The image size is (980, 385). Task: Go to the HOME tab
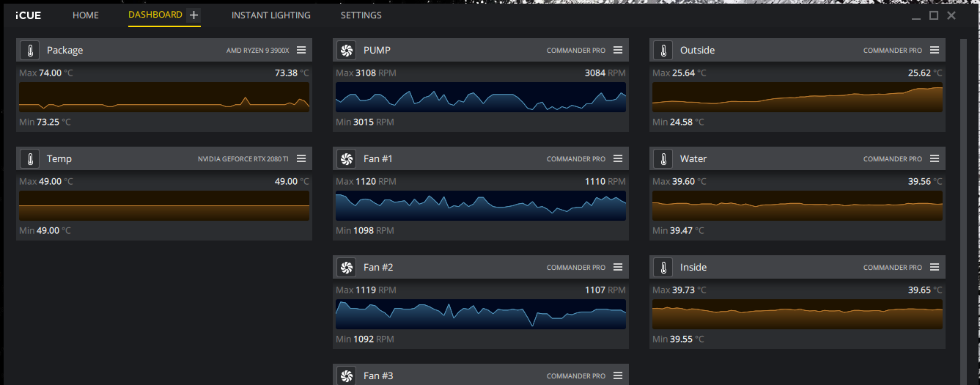click(x=86, y=15)
